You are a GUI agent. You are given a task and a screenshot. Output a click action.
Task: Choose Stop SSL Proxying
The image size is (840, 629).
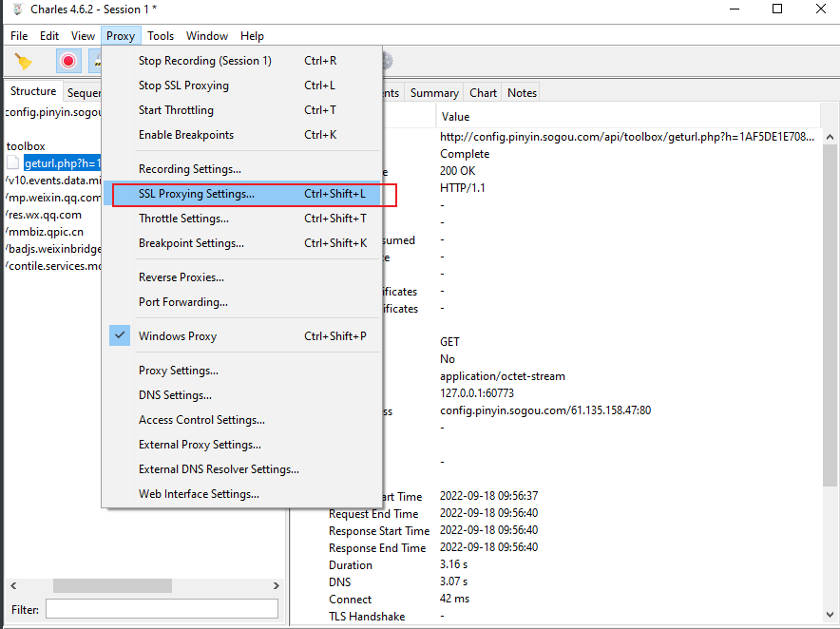pyautogui.click(x=240, y=86)
